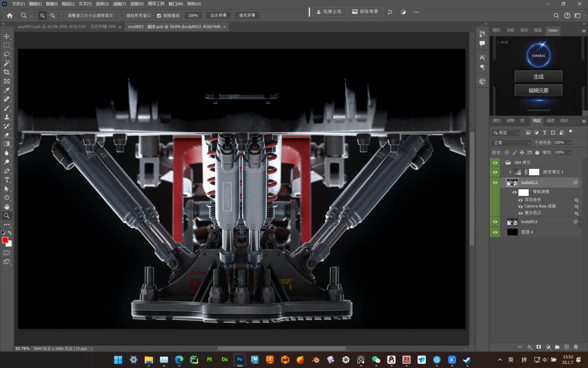Image resolution: width=588 pixels, height=368 pixels.
Task: Open the 不透明度 opacity dropdown arrow
Action: (569, 143)
